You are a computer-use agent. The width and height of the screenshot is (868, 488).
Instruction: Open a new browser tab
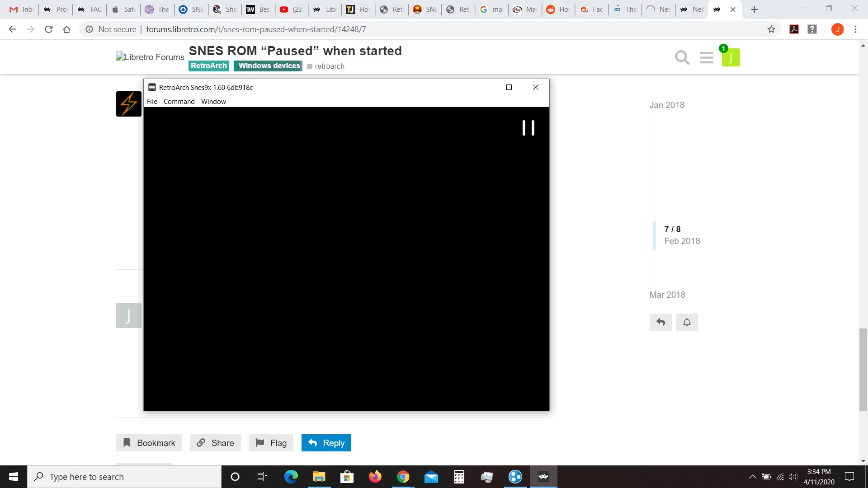754,9
